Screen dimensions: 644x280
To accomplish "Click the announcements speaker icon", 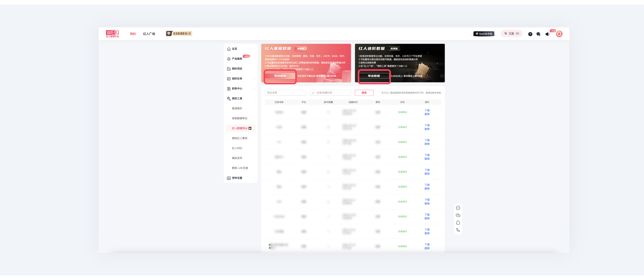I will tap(547, 34).
